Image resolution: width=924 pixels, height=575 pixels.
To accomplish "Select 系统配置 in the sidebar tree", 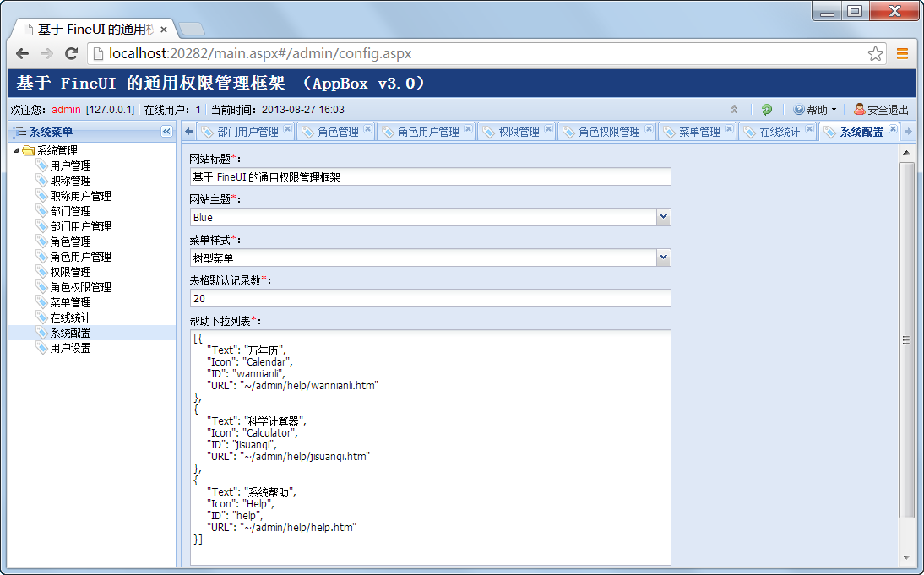I will [x=70, y=333].
